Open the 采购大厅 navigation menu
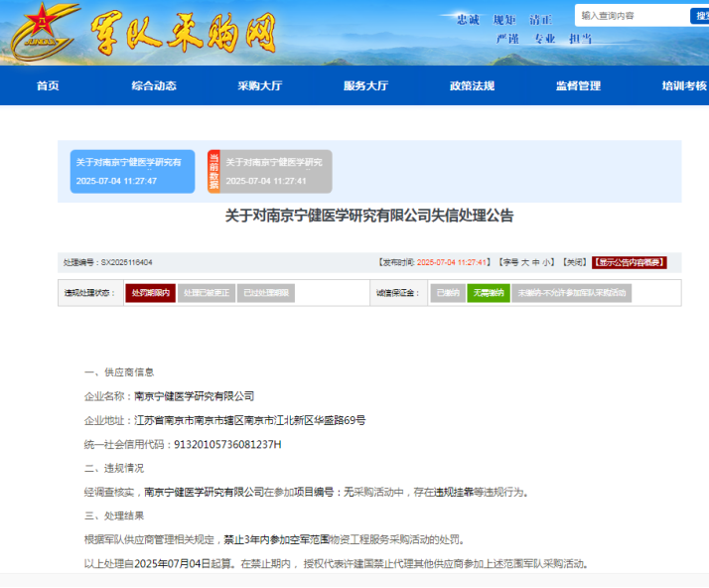 (x=260, y=85)
